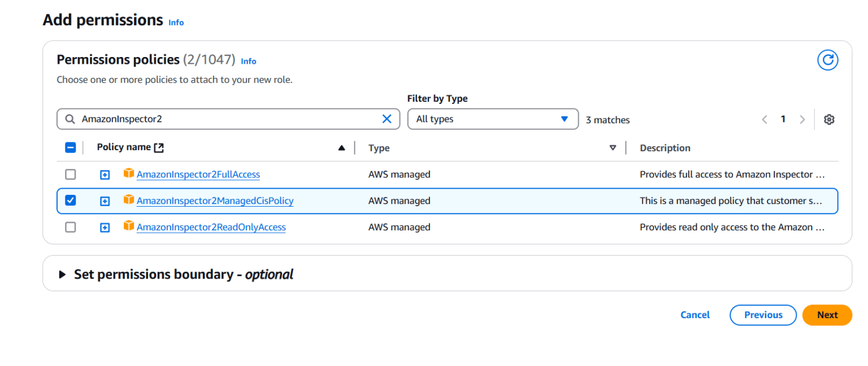
Task: Clear the AmazonInspector2 search text
Action: coord(387,119)
